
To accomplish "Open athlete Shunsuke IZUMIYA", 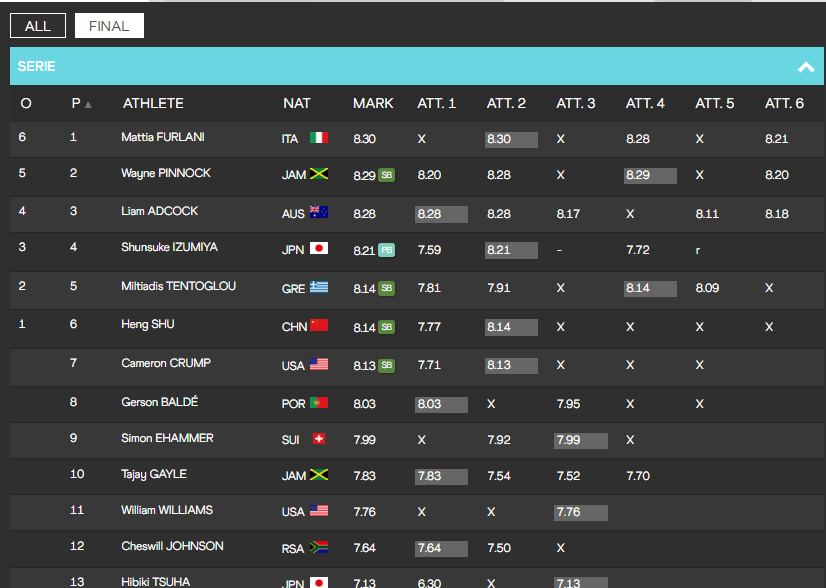I will (169, 247).
